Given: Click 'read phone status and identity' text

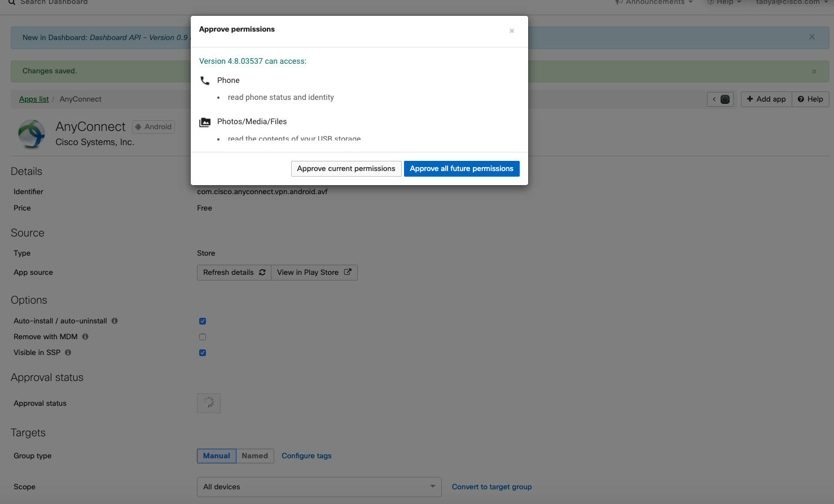Looking at the screenshot, I should tap(281, 98).
